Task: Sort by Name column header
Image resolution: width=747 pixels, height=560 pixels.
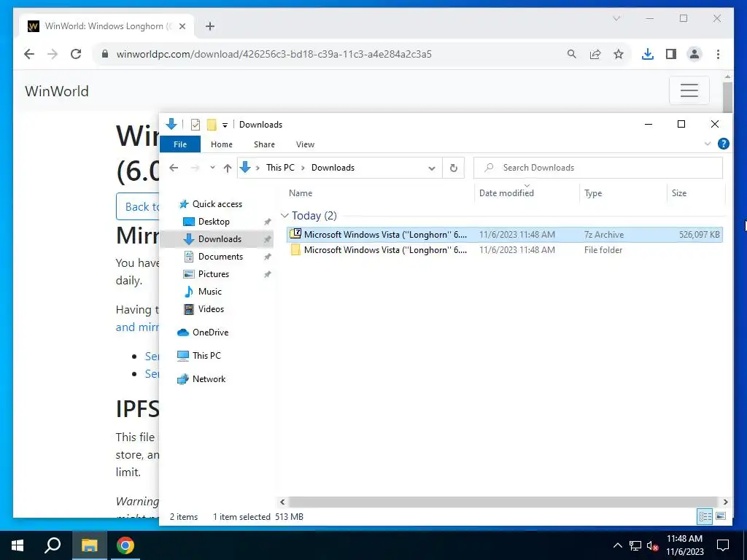Action: click(x=301, y=192)
